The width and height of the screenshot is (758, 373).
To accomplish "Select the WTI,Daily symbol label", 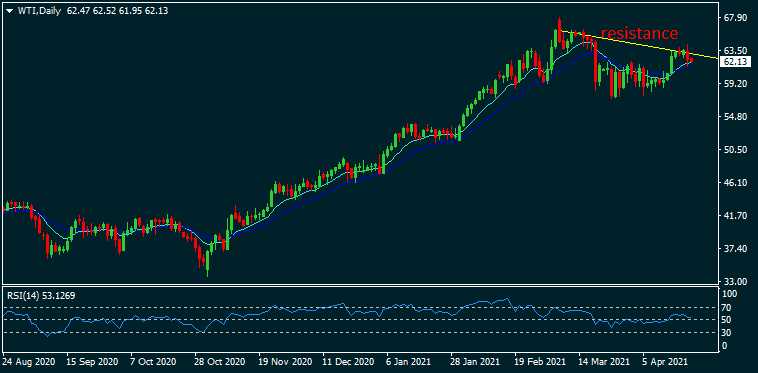I will [x=38, y=11].
